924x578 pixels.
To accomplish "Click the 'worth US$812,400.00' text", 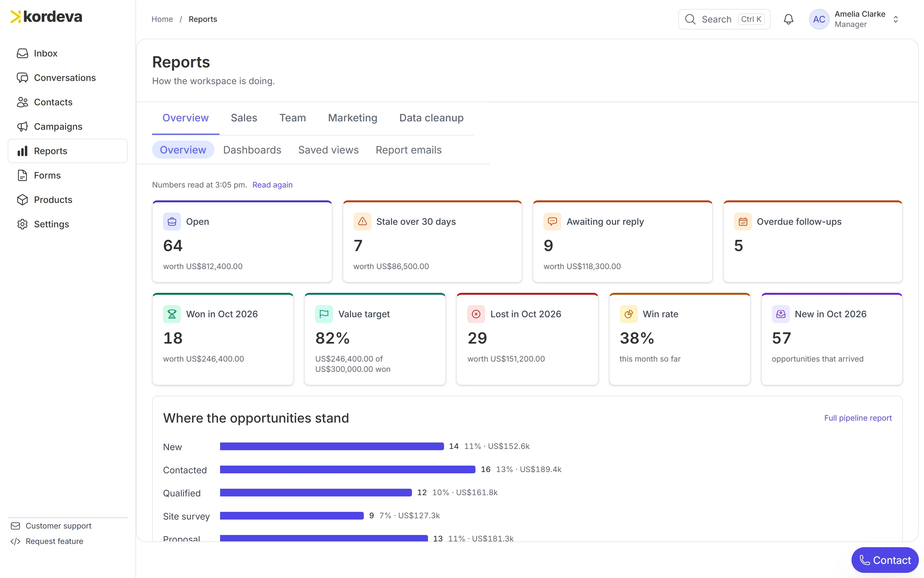I will (x=203, y=267).
